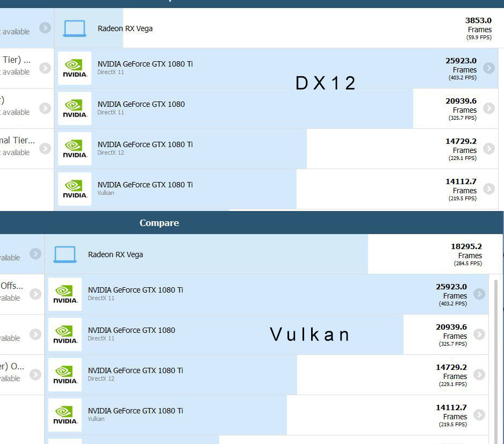Click the NVIDIA logo of GTX 1080 DirectX 11 in lower list

coord(65,334)
